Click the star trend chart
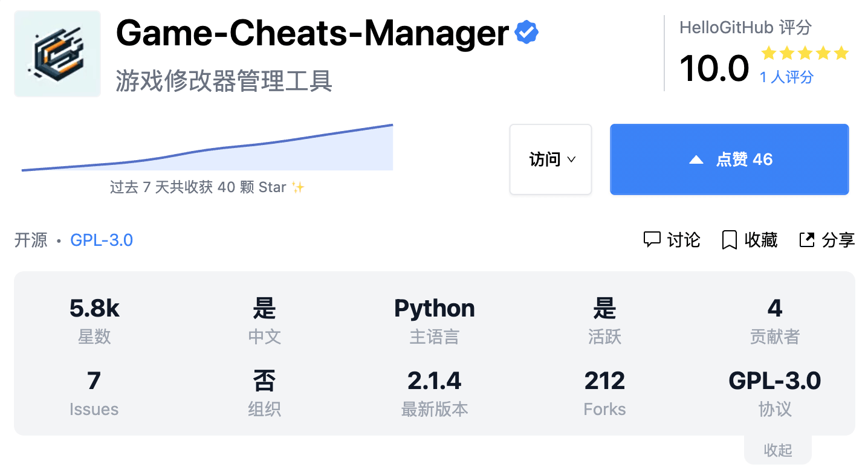 tap(207, 149)
